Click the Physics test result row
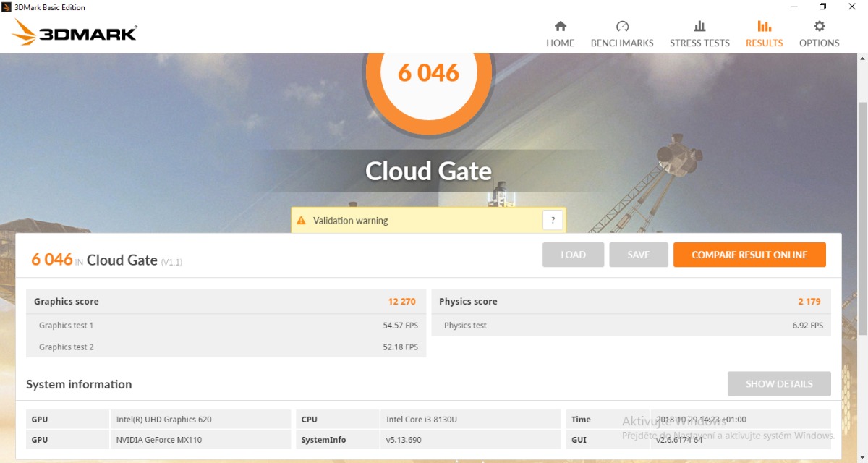The width and height of the screenshot is (868, 463). click(x=631, y=326)
